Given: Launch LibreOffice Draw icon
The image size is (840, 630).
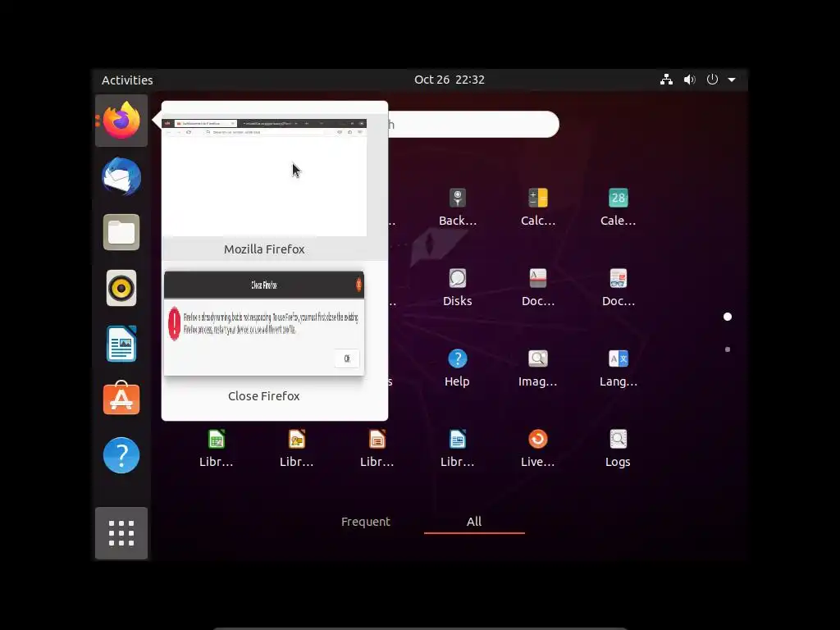Looking at the screenshot, I should click(x=297, y=448).
